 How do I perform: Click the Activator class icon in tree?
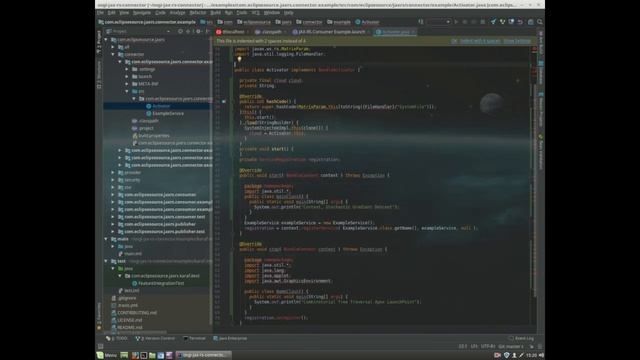[149, 106]
